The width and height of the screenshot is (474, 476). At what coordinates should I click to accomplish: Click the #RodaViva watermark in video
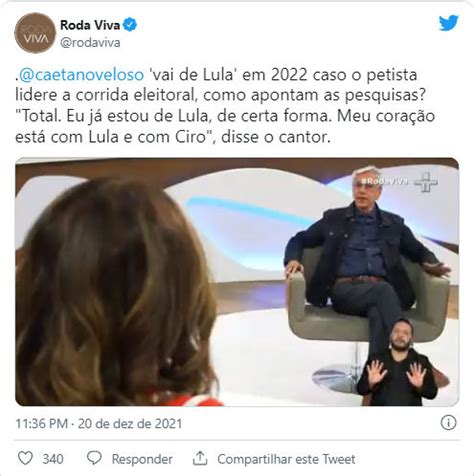tap(385, 181)
